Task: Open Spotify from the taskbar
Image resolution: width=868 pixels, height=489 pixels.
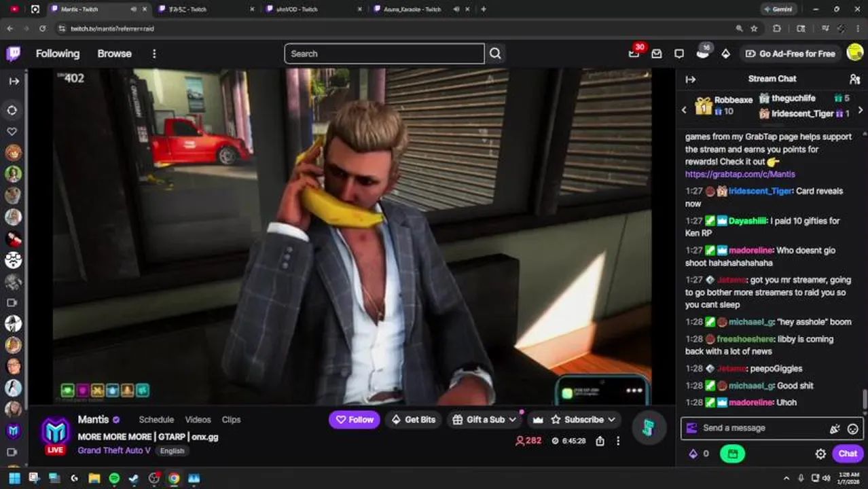Action: click(114, 478)
